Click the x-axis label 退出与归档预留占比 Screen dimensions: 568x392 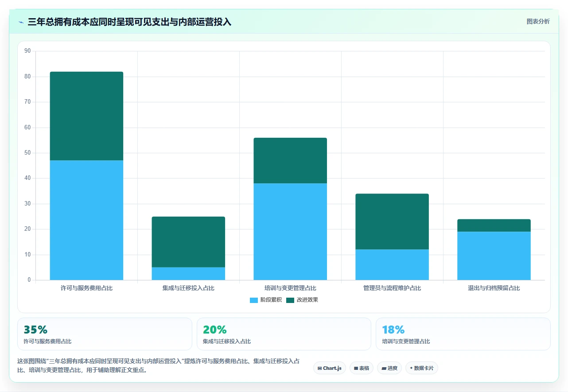(494, 288)
